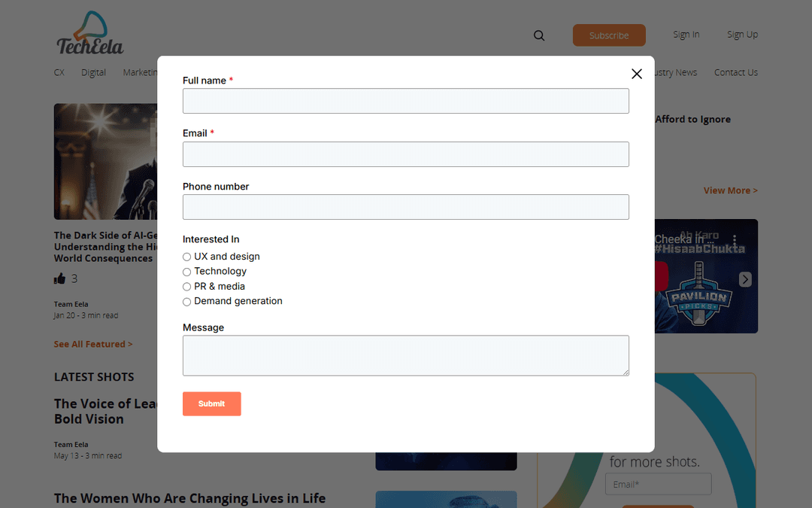
Task: Open the Pavilion Picks video thumbnail
Action: coord(706,276)
